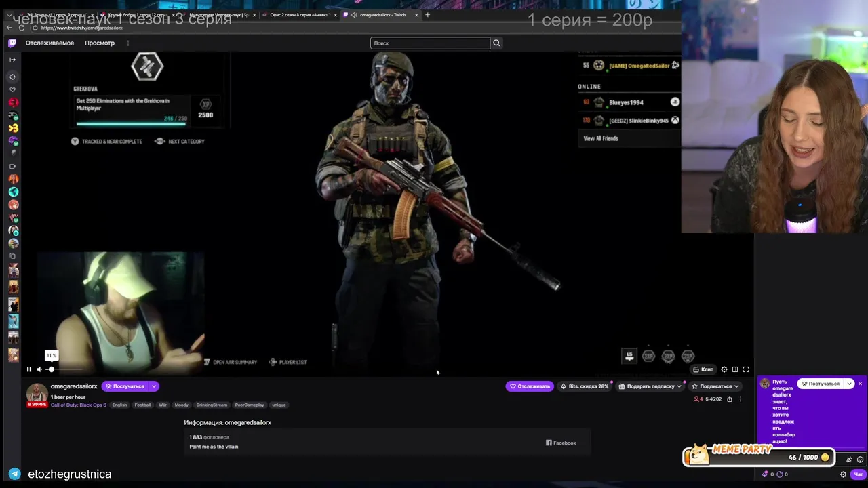Send the message with the Чат button
Image resolution: width=868 pixels, height=488 pixels.
(859, 474)
